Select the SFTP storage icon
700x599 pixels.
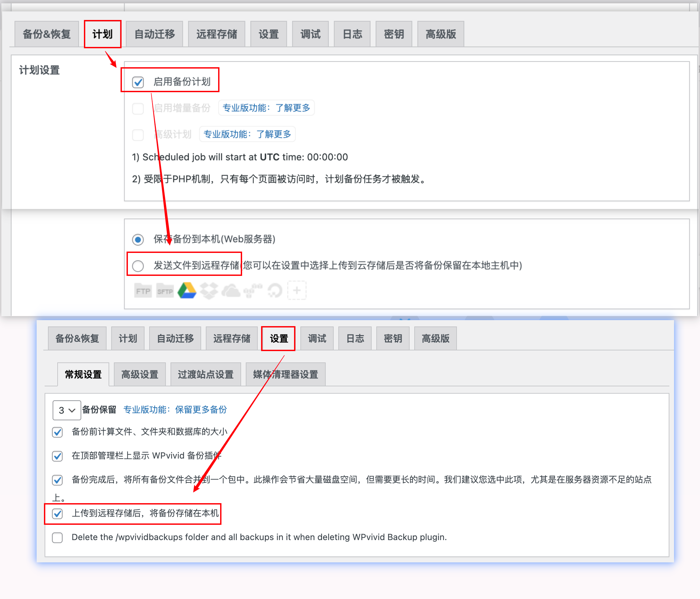coord(165,291)
